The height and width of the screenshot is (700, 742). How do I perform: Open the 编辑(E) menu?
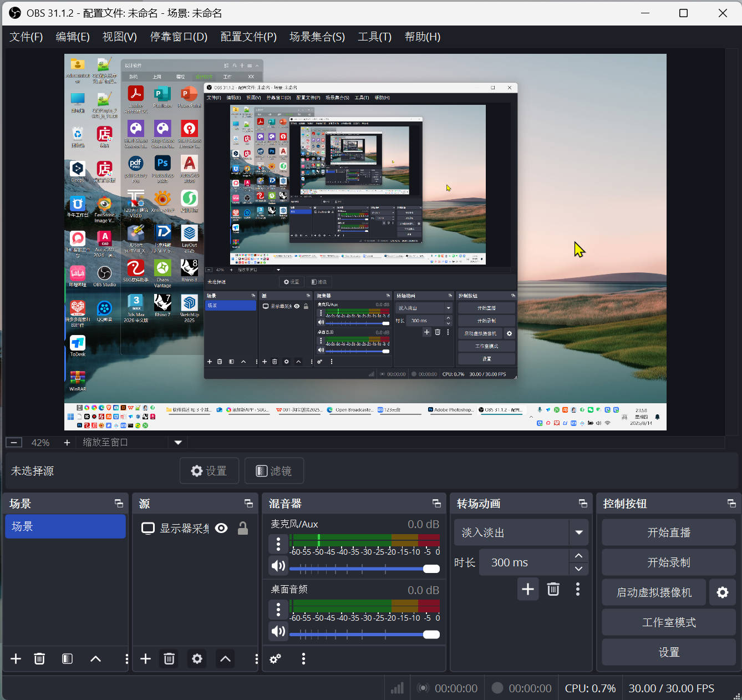[x=73, y=37]
